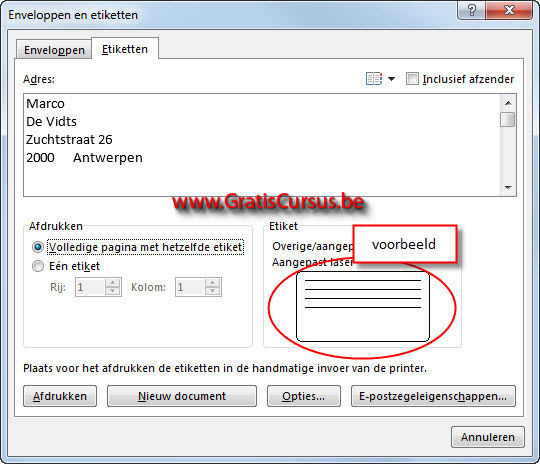Close the Enveloppen en etiketten dialog
This screenshot has width=540, height=464.
(x=509, y=10)
